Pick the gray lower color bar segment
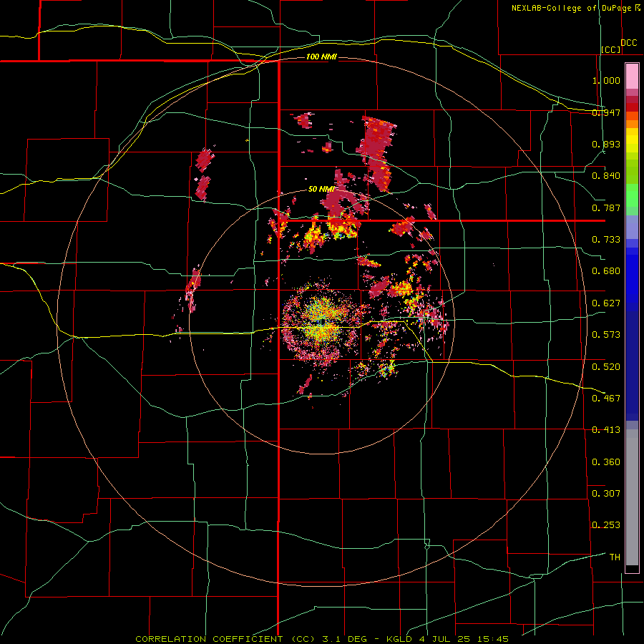644x644 pixels. click(x=632, y=497)
